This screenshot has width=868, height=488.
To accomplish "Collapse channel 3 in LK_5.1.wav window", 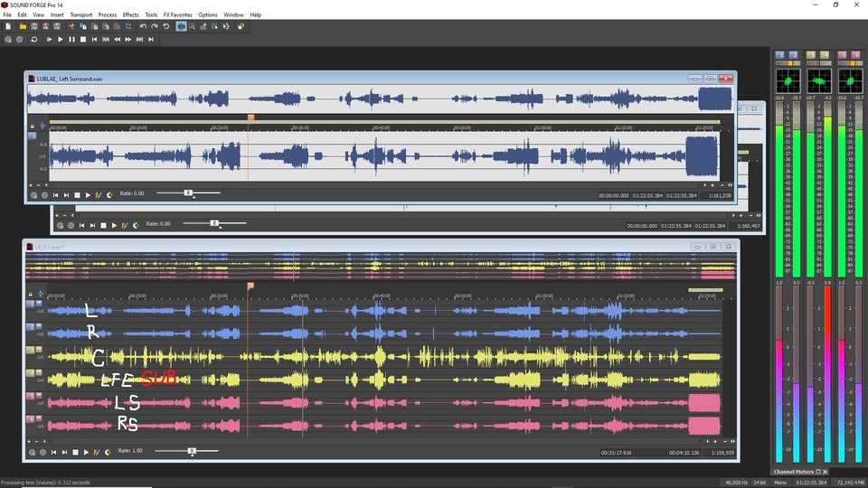I will [39, 349].
